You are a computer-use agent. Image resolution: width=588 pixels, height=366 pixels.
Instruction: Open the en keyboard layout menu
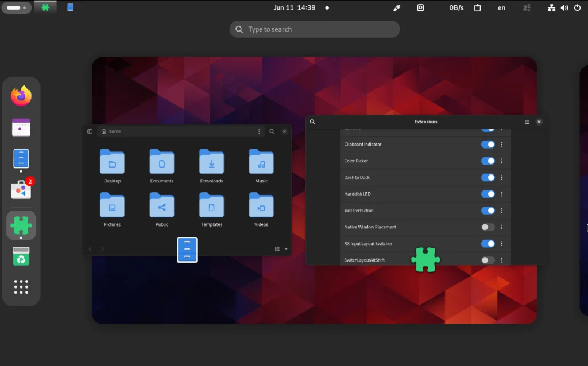(501, 8)
